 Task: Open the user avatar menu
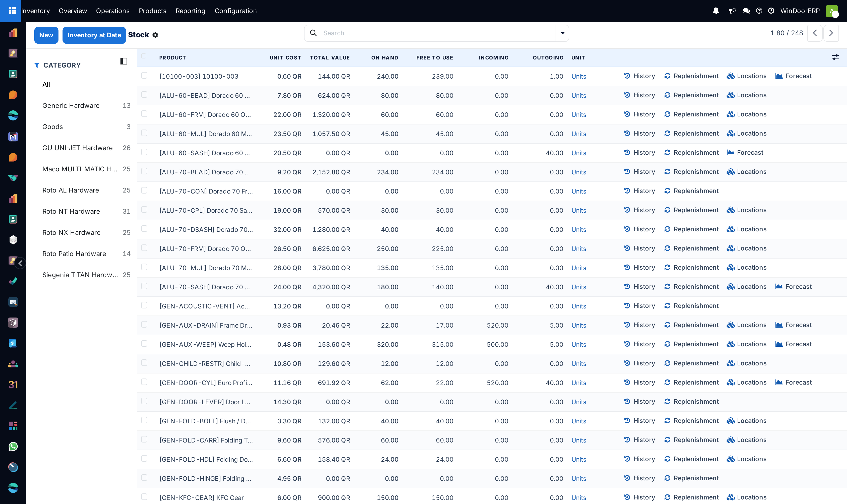pyautogui.click(x=832, y=11)
